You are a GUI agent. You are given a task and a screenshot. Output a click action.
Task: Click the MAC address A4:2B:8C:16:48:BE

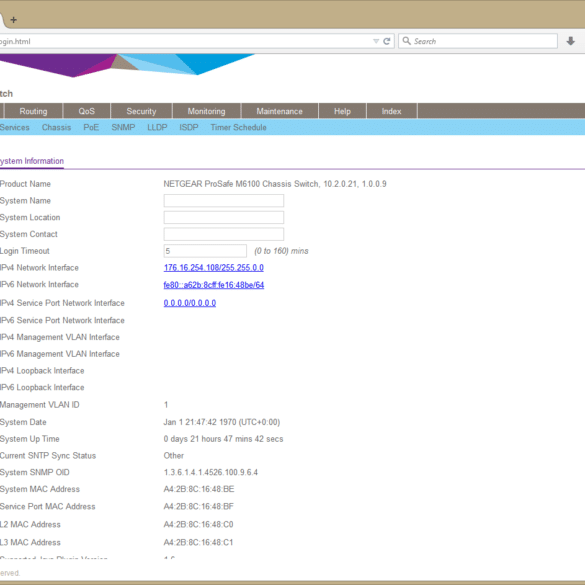pos(199,489)
